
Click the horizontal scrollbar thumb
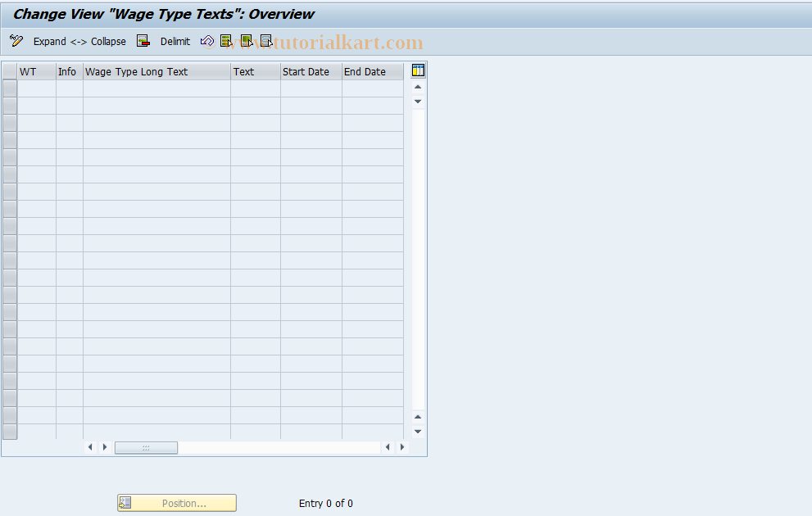click(x=146, y=448)
